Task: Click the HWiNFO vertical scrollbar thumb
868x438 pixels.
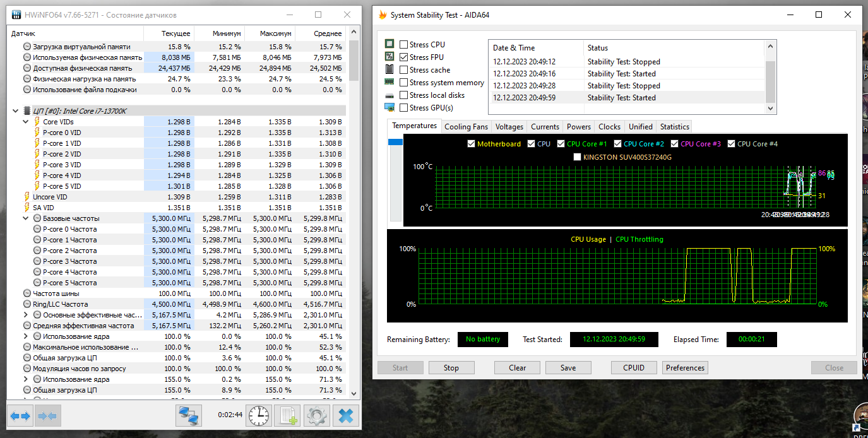Action: [x=354, y=60]
